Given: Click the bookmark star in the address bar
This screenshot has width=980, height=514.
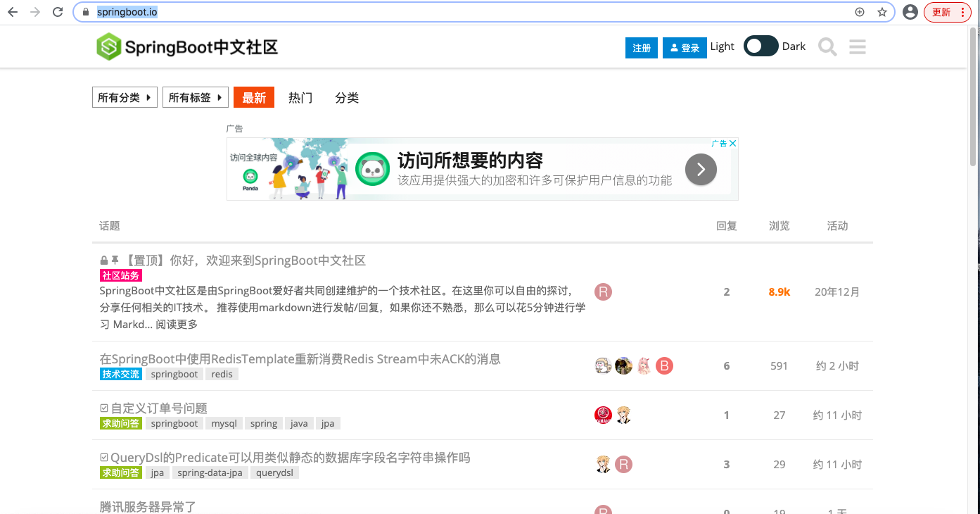Looking at the screenshot, I should [882, 12].
